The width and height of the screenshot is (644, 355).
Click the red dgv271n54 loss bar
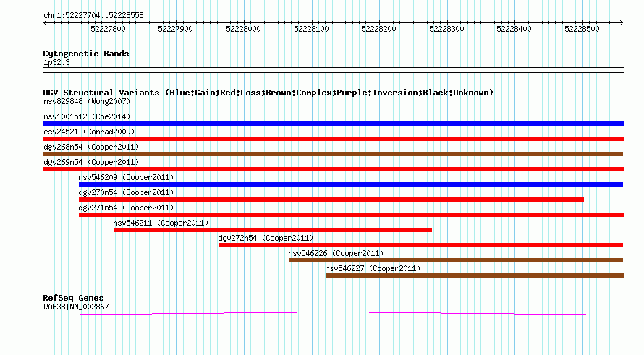click(x=351, y=215)
